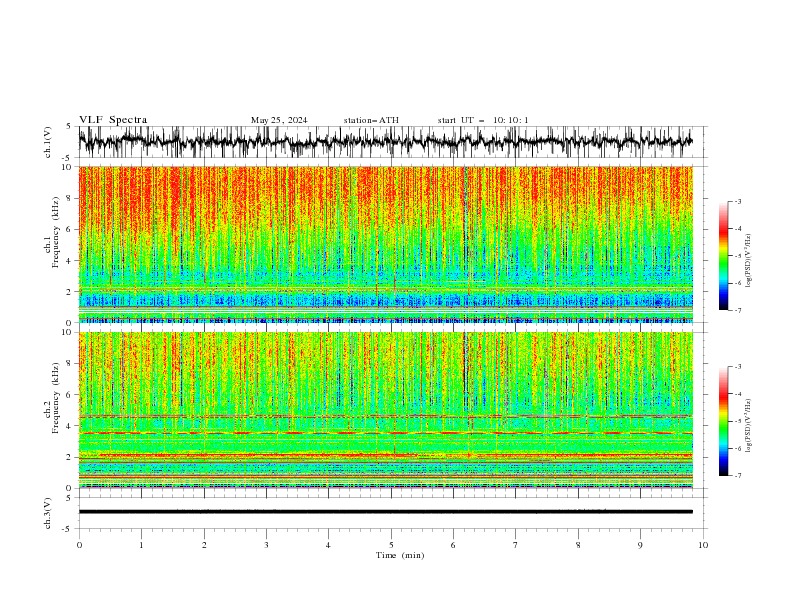The height and width of the screenshot is (612, 792).
Task: Click the 8 kHz tick on ch.1 frequency axis
Action: tap(70, 198)
